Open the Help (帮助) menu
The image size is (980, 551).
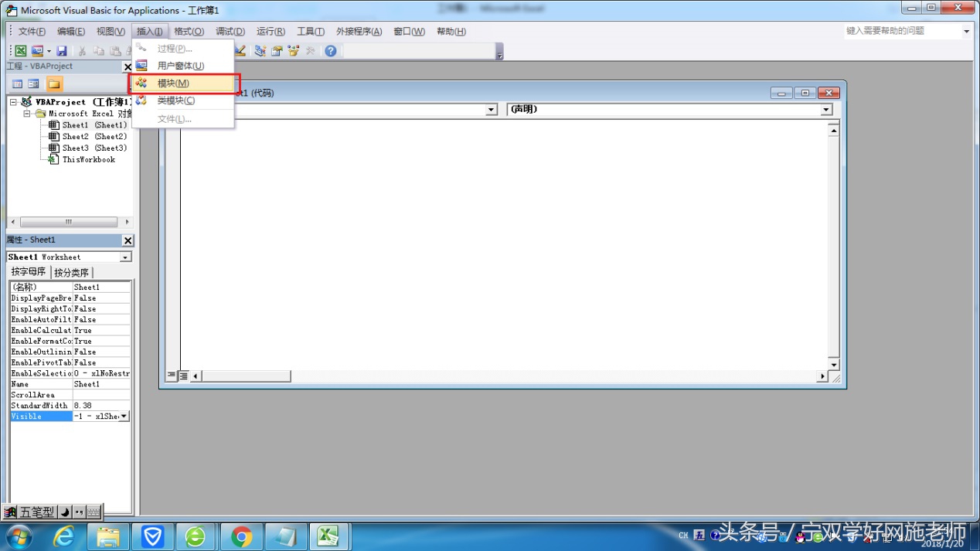451,32
